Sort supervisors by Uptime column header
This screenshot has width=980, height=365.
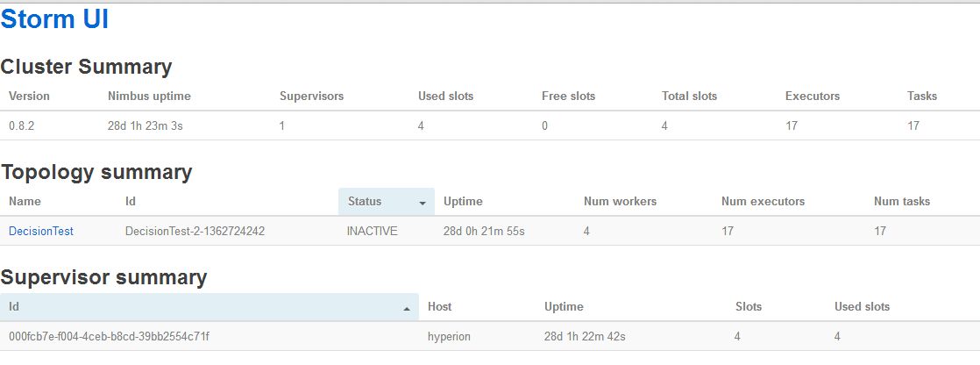[x=564, y=307]
